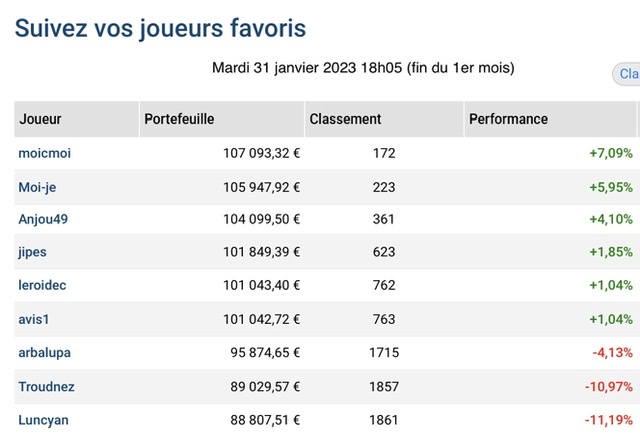The width and height of the screenshot is (640, 435).
Task: Sort table by Performance column header
Action: point(509,119)
